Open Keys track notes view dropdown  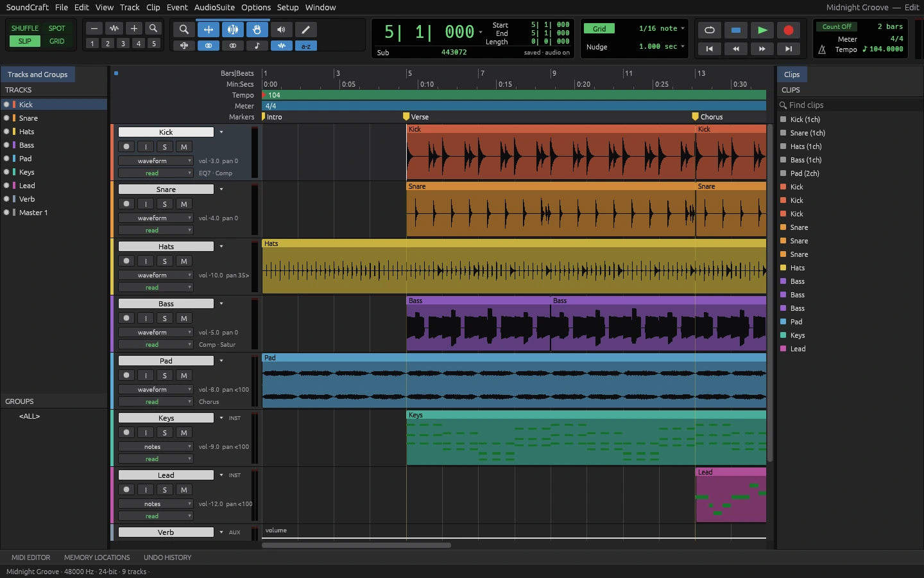[155, 447]
